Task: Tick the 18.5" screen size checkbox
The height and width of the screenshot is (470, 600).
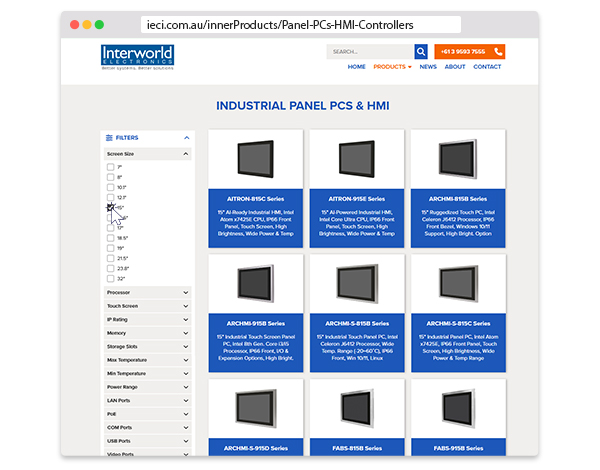Action: pyautogui.click(x=111, y=238)
